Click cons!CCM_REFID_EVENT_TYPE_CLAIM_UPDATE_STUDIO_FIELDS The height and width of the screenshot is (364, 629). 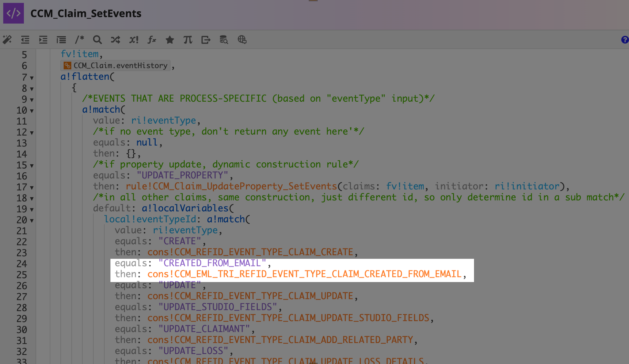click(288, 318)
